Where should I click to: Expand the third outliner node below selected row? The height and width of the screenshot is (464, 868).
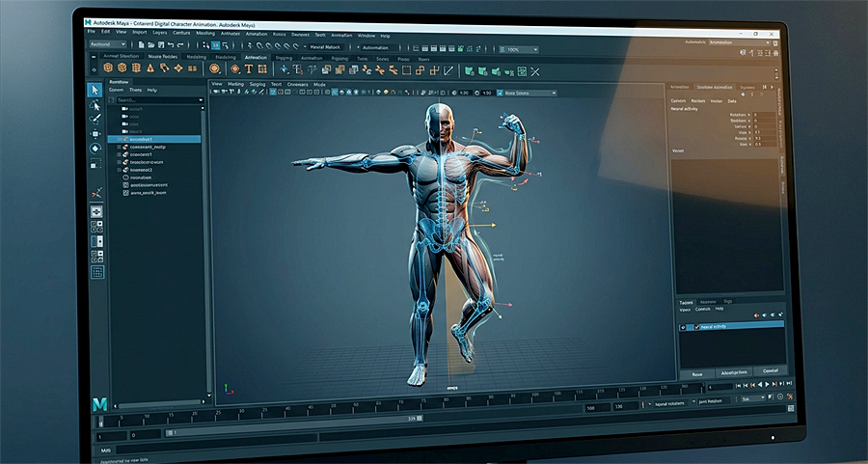tap(119, 163)
